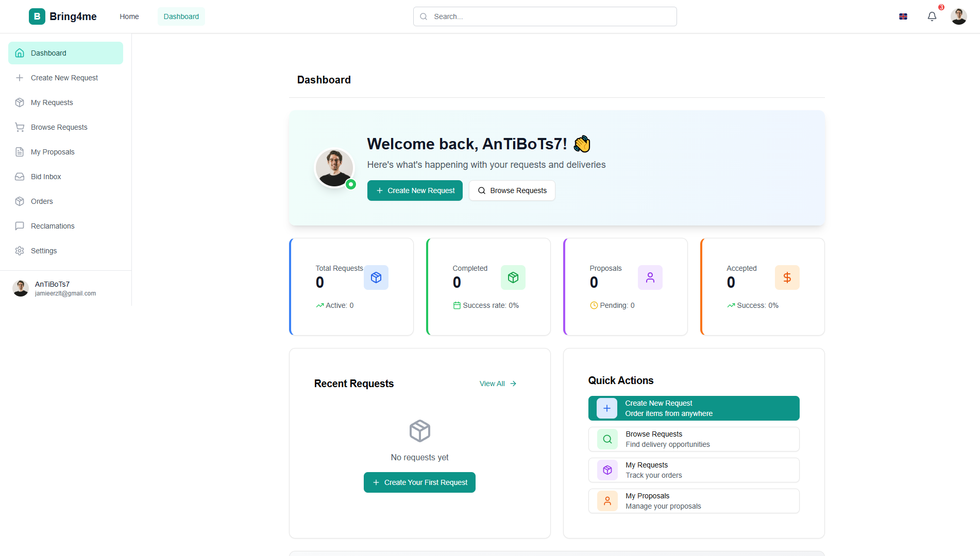Select My Requests quick action card
The image size is (980, 556).
click(x=694, y=470)
